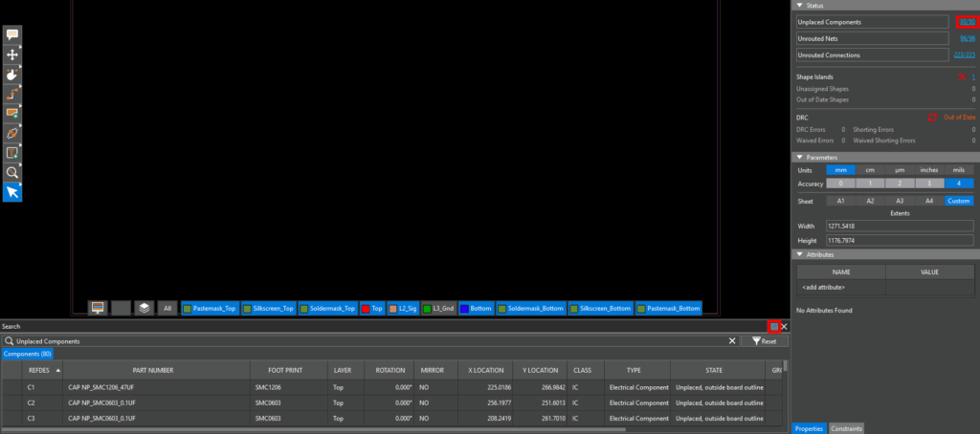This screenshot has width=980, height=434.
Task: Open the 80/80 unplaced components link
Action: tap(967, 22)
